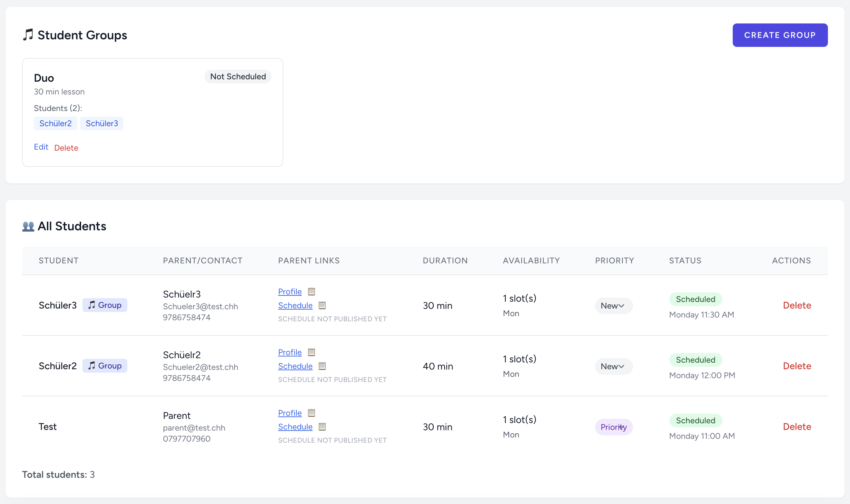Click the Schüler2 chip in Duo group
Image resolution: width=850 pixels, height=504 pixels.
[x=56, y=123]
